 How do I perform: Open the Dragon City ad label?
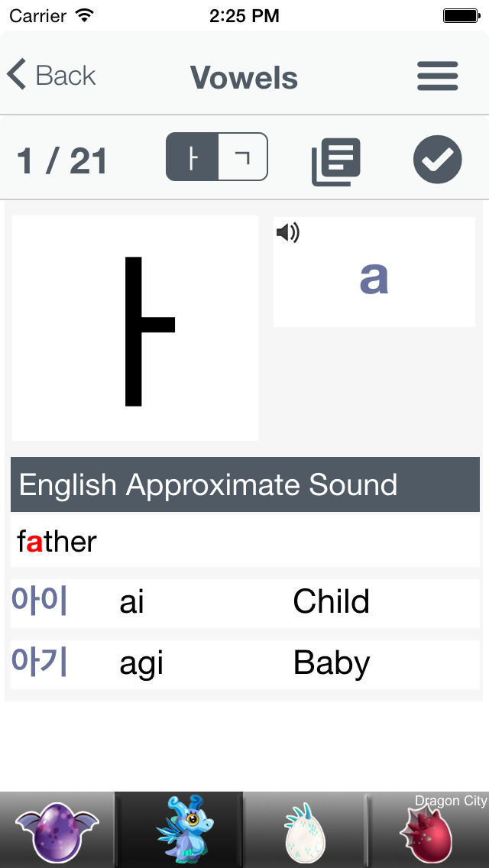[451, 801]
